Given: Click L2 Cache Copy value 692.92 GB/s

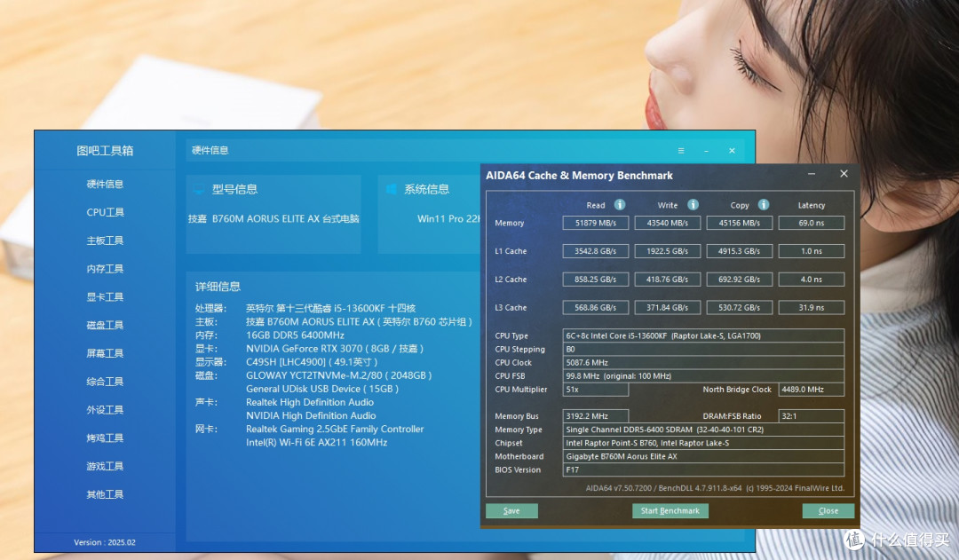Looking at the screenshot, I should click(740, 280).
